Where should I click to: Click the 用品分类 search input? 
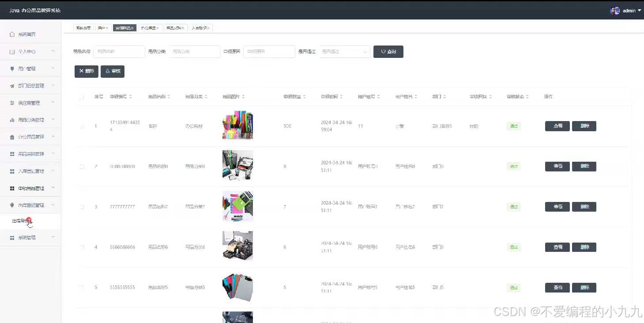click(x=194, y=52)
